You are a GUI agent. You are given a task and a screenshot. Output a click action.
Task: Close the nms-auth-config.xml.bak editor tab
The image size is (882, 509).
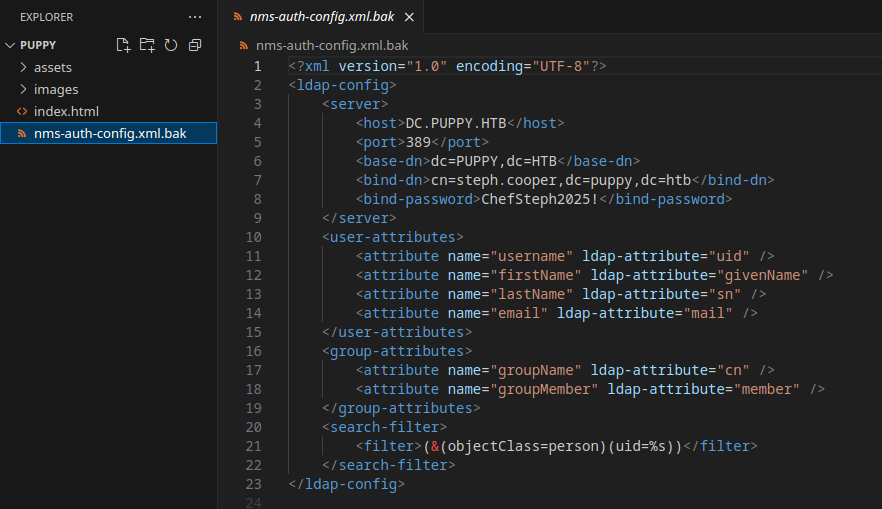tap(408, 18)
